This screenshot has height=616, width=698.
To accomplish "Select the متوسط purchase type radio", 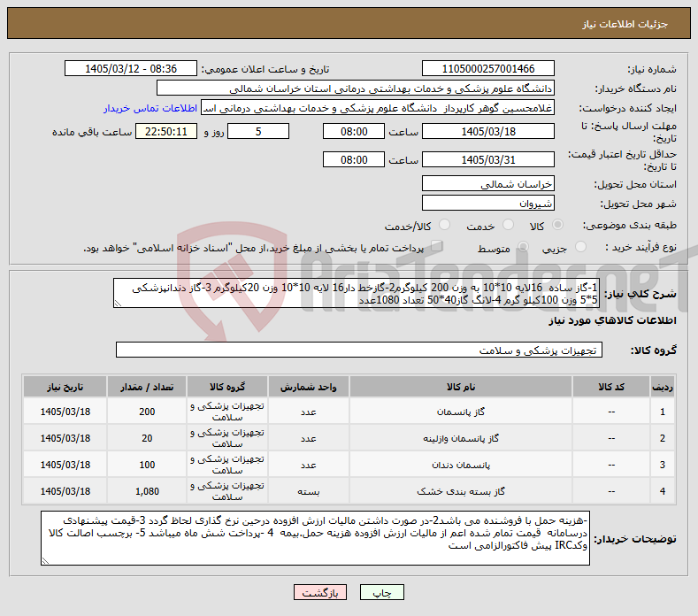I will pos(523,247).
